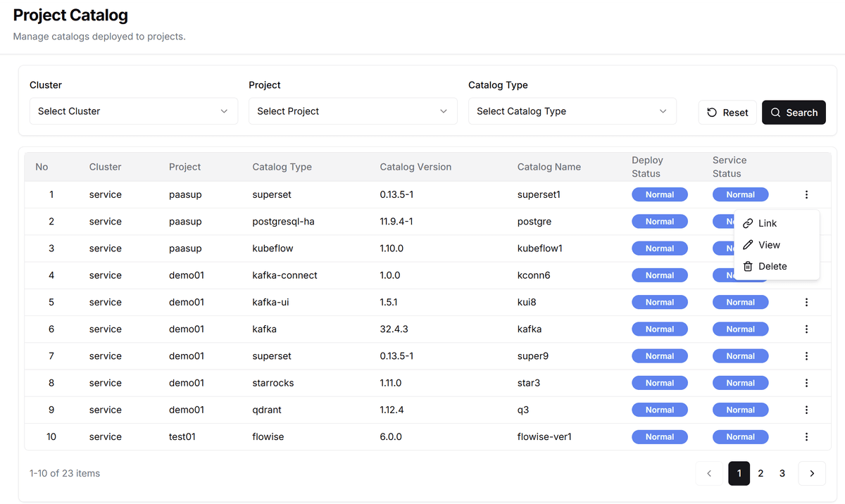
Task: Open the three-dot menu for star3
Action: (x=806, y=383)
